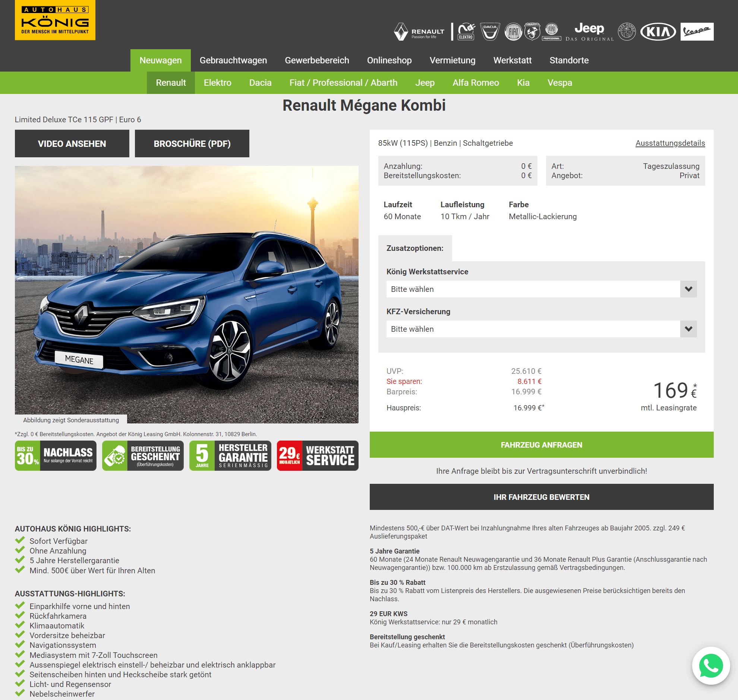Screen dimensions: 738x700
Task: Click the 5 Jahre Garantie heading
Action: [x=394, y=552]
